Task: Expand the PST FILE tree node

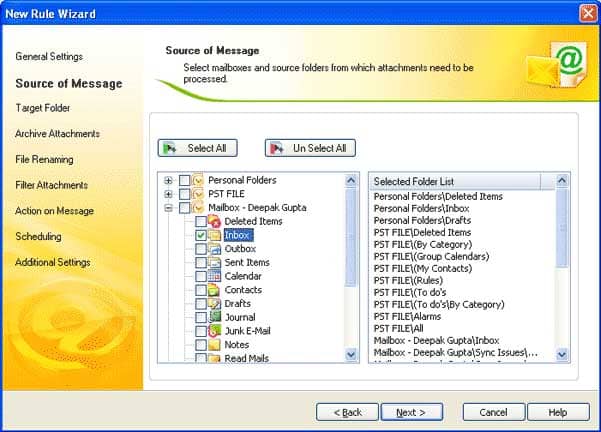Action: pyautogui.click(x=168, y=194)
